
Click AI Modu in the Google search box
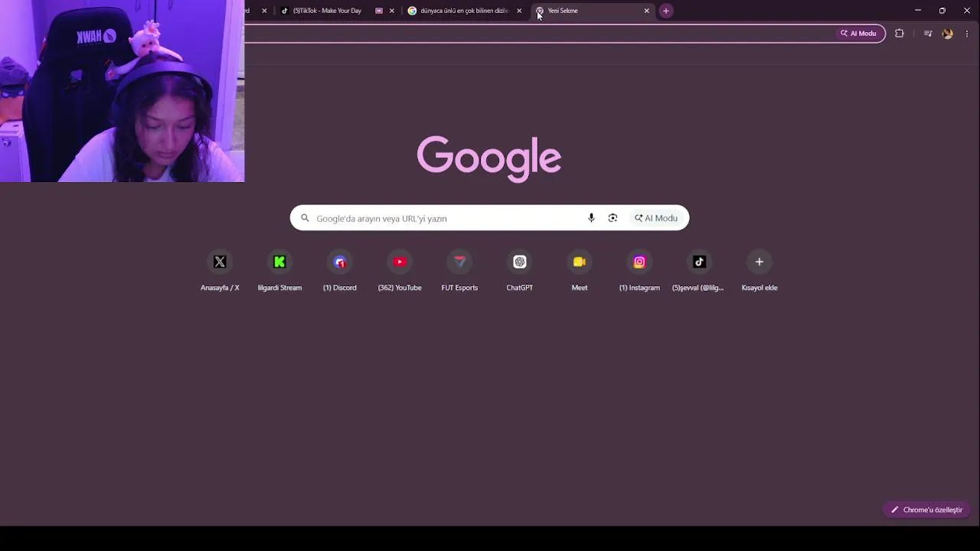[656, 218]
